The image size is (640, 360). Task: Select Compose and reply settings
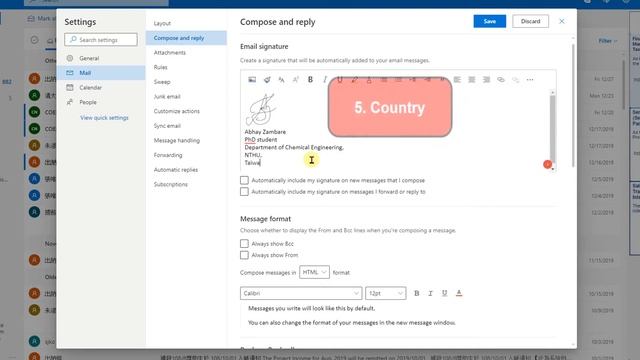pos(186,38)
